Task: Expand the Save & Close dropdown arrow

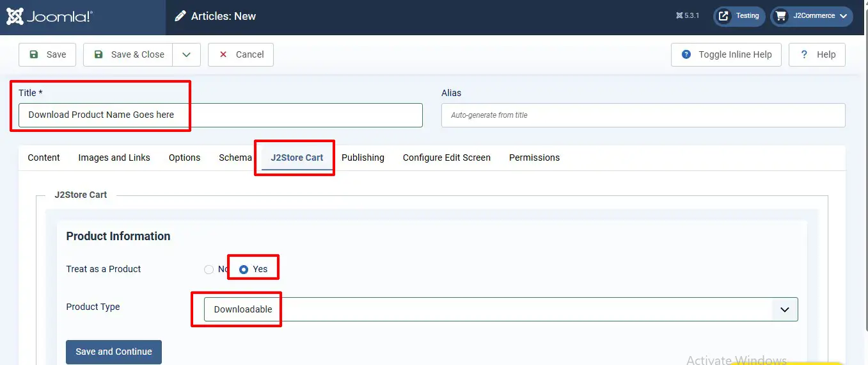Action: pyautogui.click(x=187, y=54)
